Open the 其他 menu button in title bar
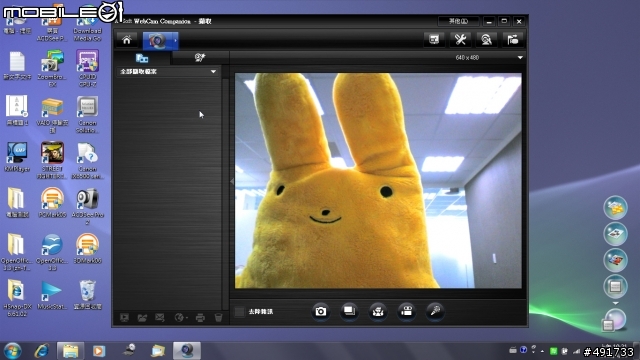This screenshot has width=640, height=360. [x=458, y=21]
